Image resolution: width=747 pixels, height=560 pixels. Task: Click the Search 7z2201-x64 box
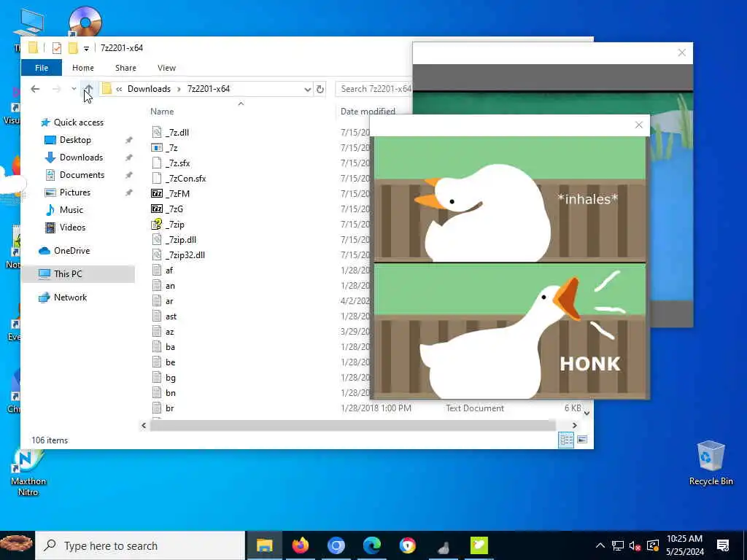click(376, 89)
